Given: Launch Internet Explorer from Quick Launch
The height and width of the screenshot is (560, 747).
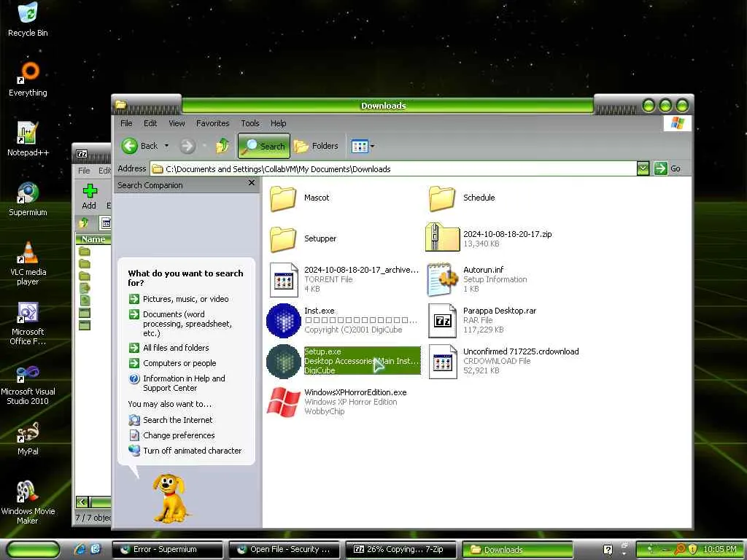Looking at the screenshot, I should (x=80, y=550).
